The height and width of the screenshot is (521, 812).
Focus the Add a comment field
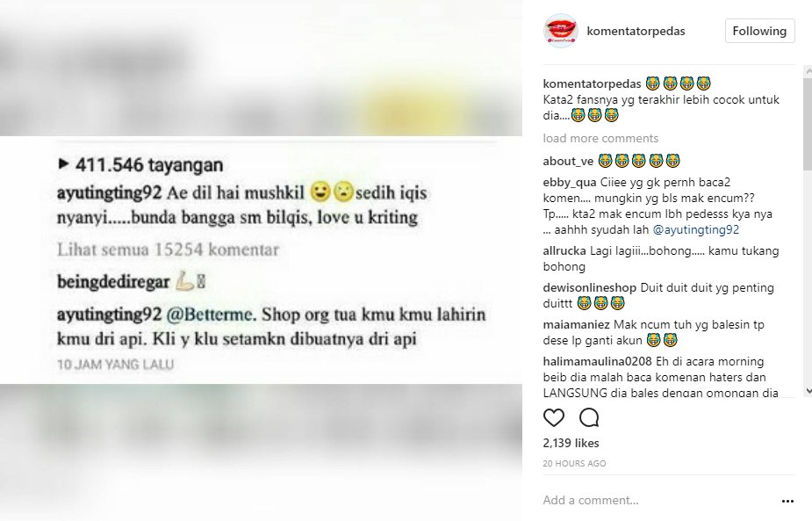pyautogui.click(x=658, y=500)
